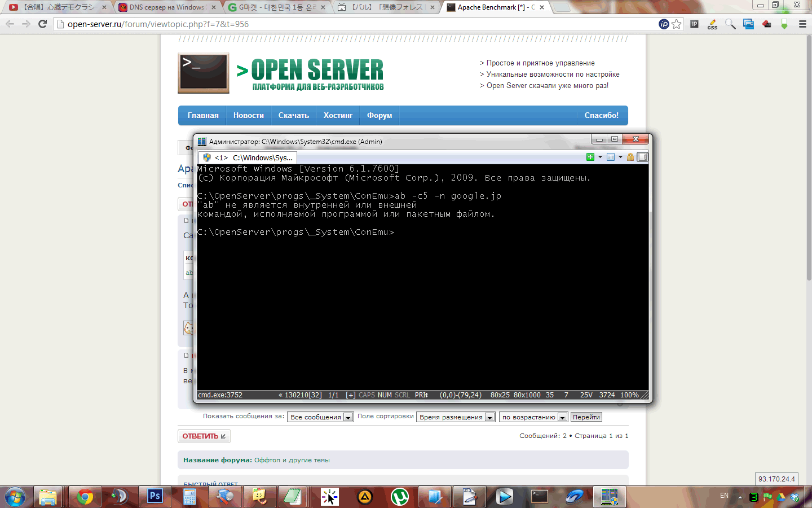Viewport: 812px width, 508px height.
Task: Click the IP extension icon in Chrome toolbar
Action: point(694,24)
